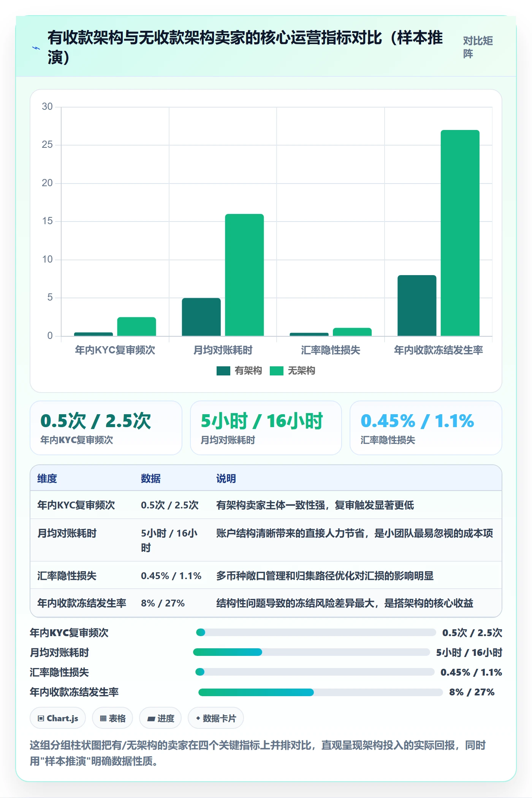The width and height of the screenshot is (532, 798).
Task: Click the 年内收款冻结发生率 progress bar
Action: coord(321,692)
